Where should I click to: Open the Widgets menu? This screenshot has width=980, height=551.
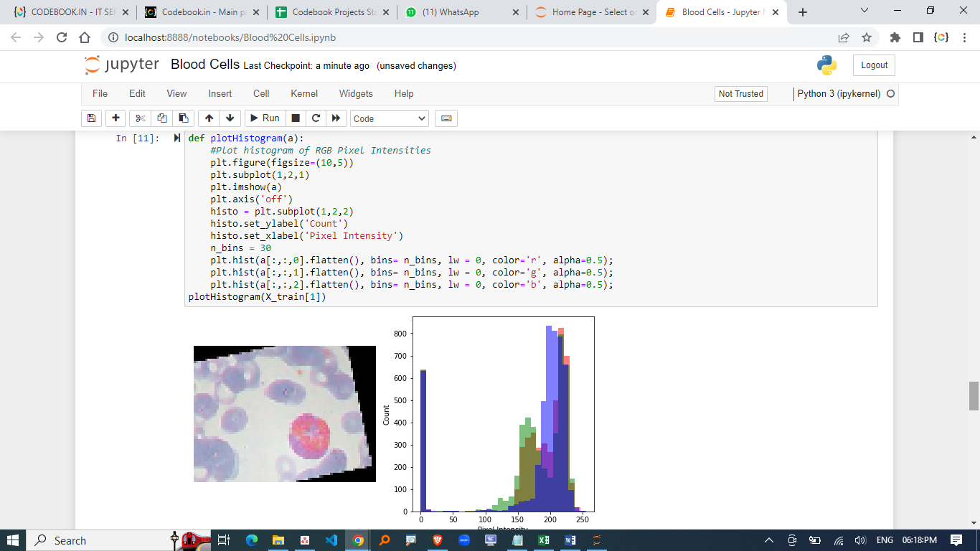click(356, 94)
